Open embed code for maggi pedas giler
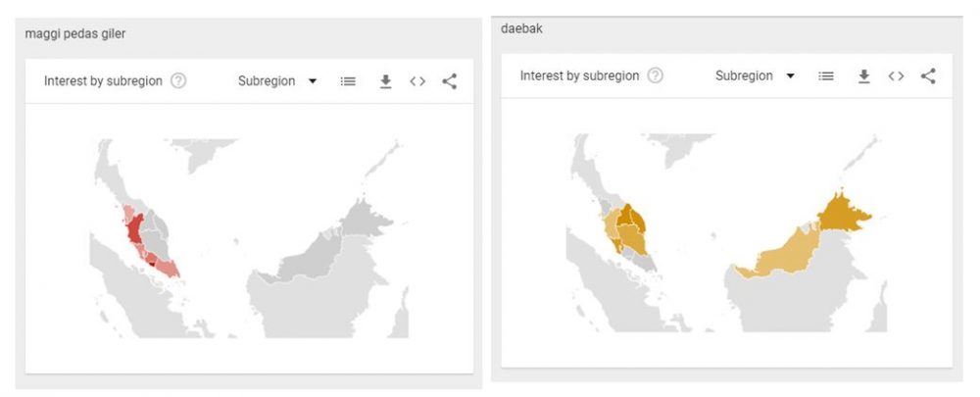The height and width of the screenshot is (397, 980). click(x=417, y=81)
